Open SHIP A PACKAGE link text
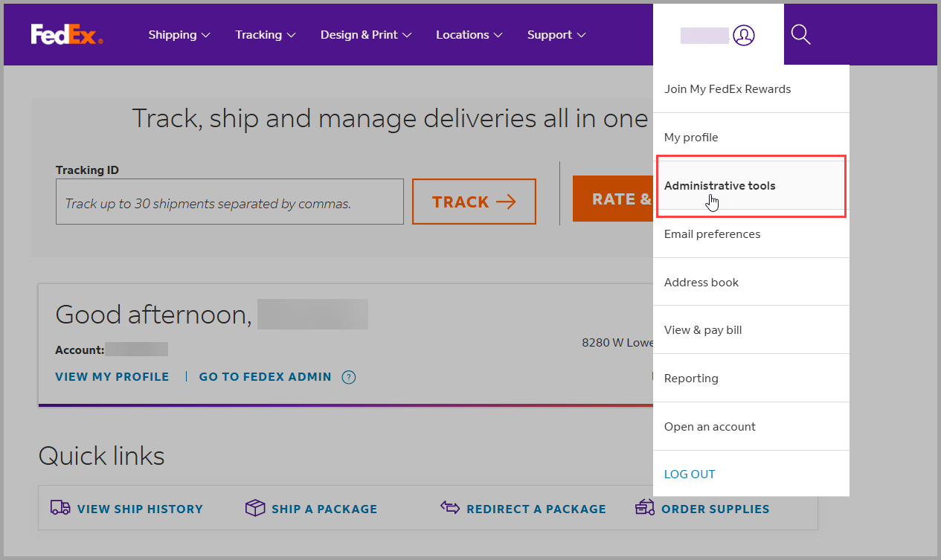The image size is (941, 560). 324,509
